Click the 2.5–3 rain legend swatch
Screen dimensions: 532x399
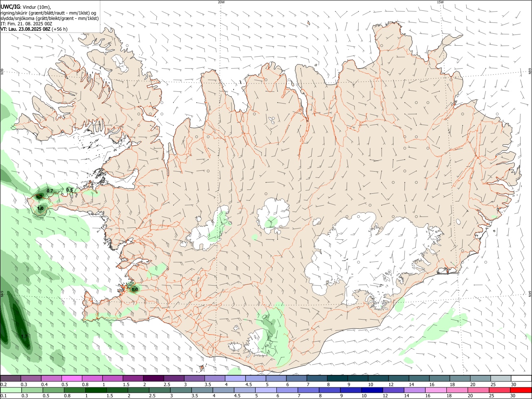(x=159, y=390)
